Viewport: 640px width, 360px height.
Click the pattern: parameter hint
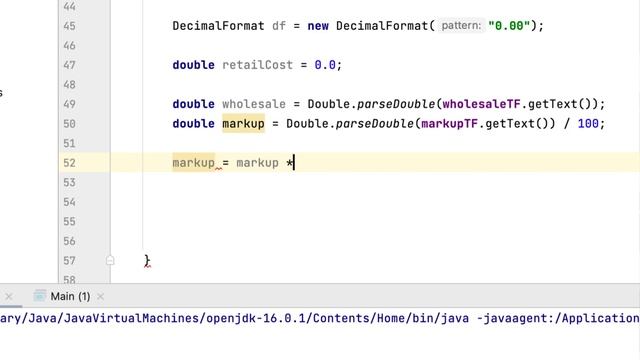(x=461, y=26)
